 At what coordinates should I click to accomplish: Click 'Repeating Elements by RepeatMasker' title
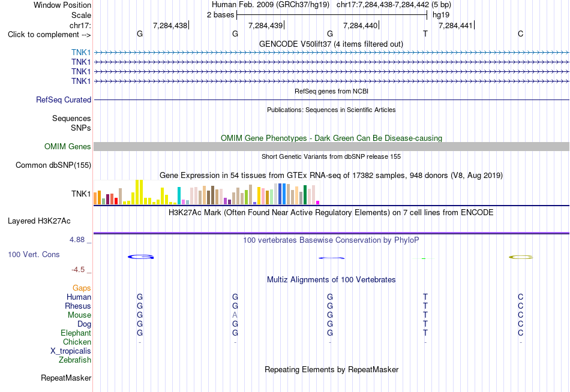pyautogui.click(x=331, y=369)
